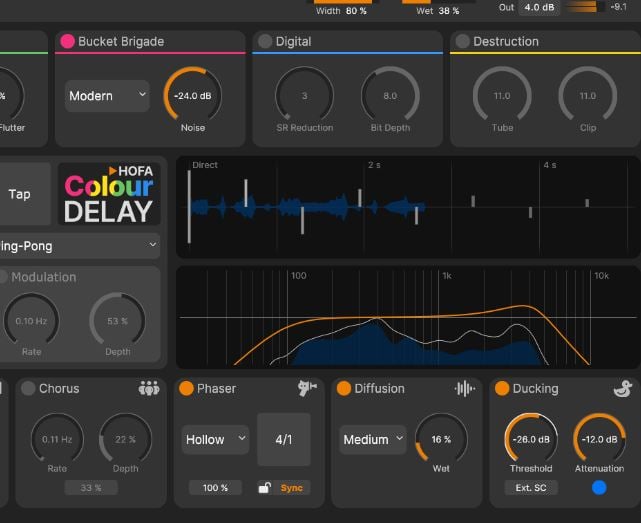Screen dimensions: 641x523
Task: Open the Ping-Pong delay mode dropdown
Action: 79,246
